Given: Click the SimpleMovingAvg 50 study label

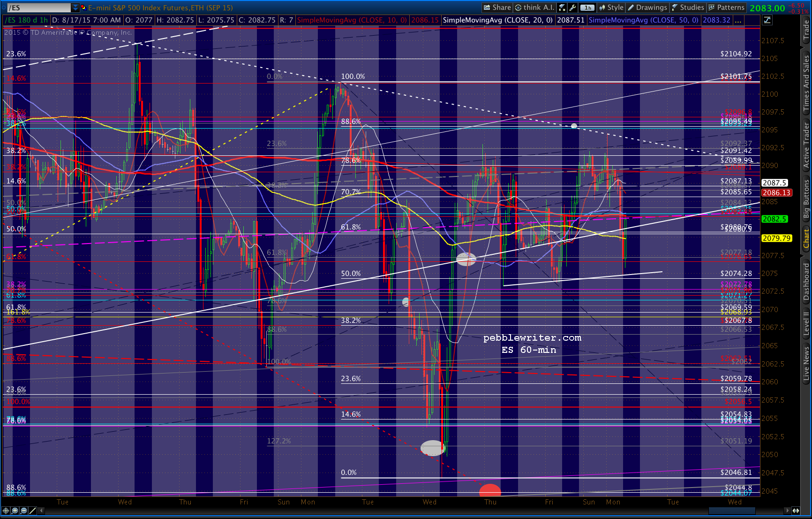Looking at the screenshot, I should [x=644, y=20].
